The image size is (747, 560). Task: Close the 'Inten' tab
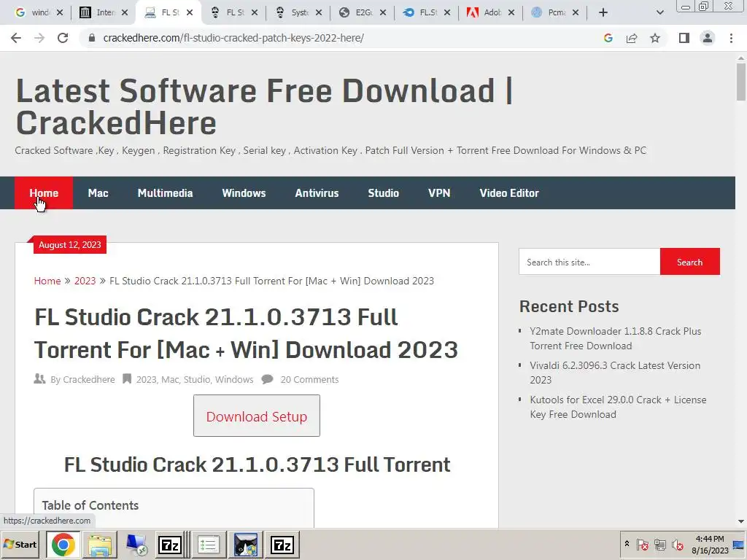[125, 12]
